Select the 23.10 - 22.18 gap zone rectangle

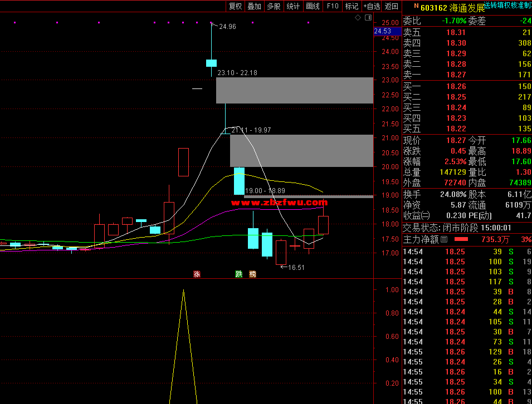point(295,90)
